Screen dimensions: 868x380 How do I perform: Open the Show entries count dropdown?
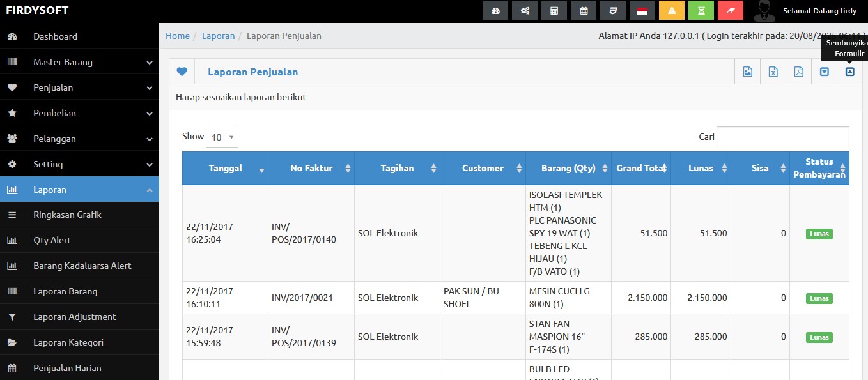[222, 137]
